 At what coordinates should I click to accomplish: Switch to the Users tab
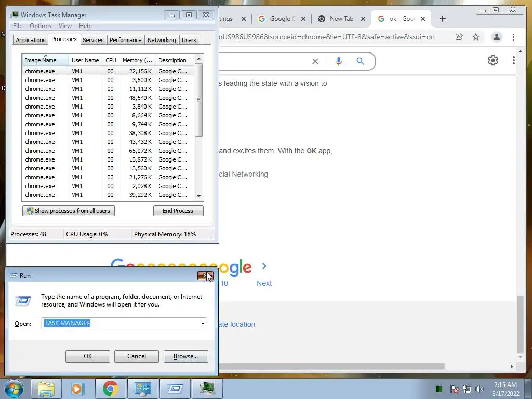[189, 40]
